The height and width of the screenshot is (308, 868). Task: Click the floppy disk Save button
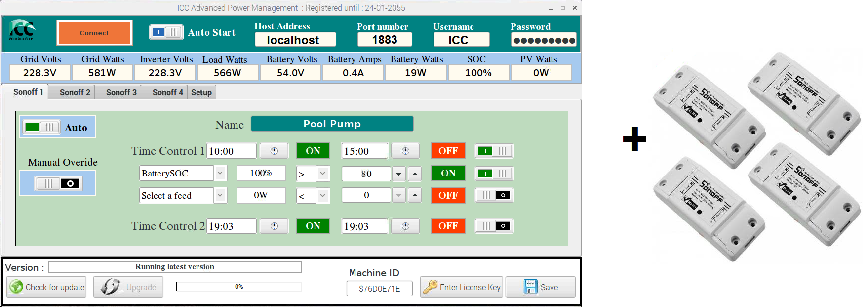541,287
